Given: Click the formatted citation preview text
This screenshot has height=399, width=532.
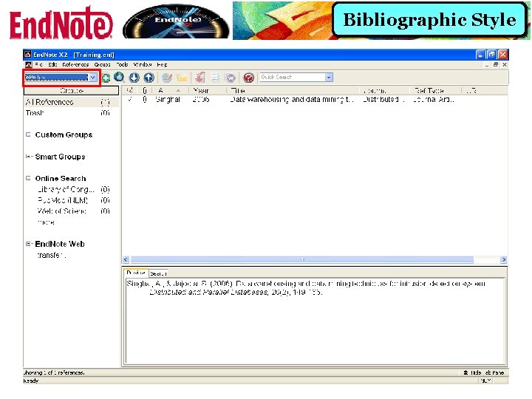Looking at the screenshot, I should click(x=306, y=287).
